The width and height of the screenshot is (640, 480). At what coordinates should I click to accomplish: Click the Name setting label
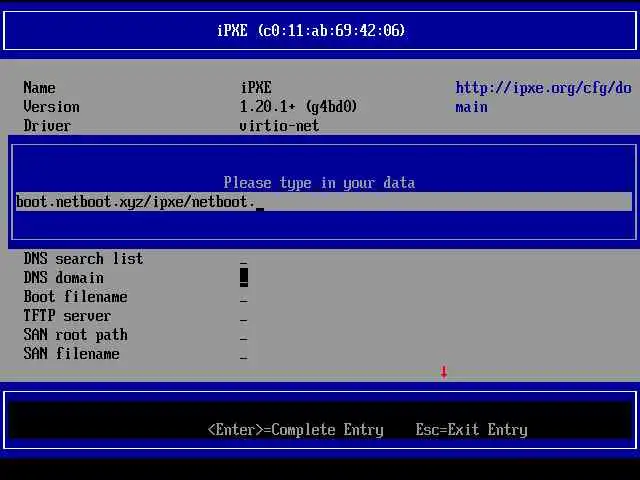[39, 87]
